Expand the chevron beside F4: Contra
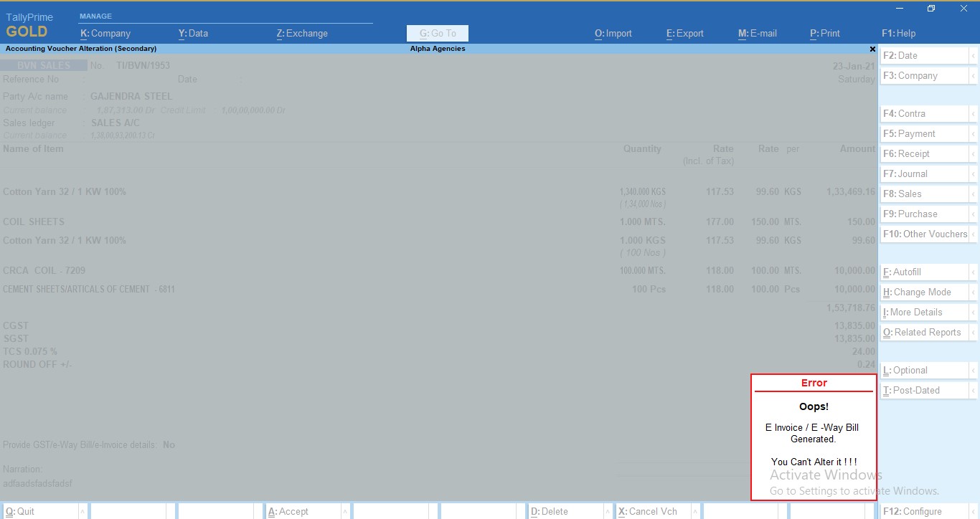The width and height of the screenshot is (980, 519). point(975,113)
